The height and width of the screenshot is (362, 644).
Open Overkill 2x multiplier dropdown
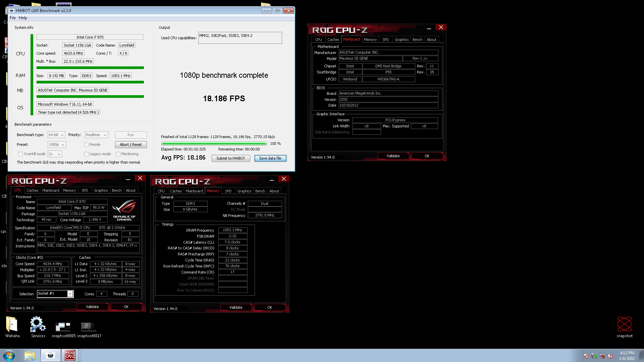pos(55,154)
